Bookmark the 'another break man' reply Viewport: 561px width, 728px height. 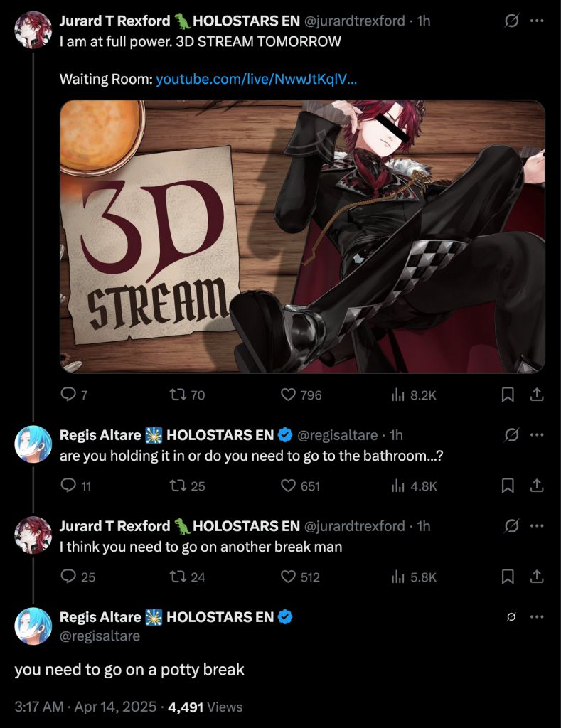(508, 577)
